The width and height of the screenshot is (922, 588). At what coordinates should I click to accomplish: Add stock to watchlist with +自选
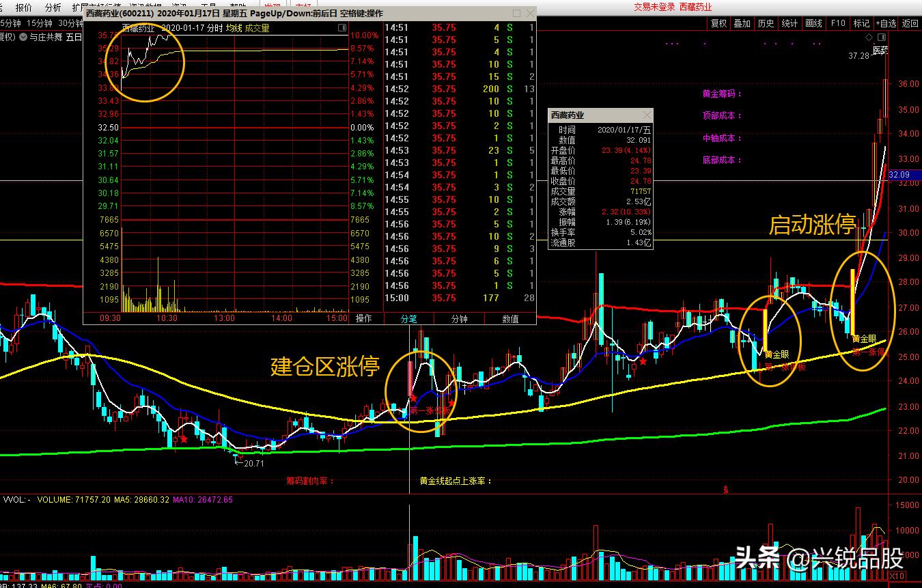(x=886, y=23)
